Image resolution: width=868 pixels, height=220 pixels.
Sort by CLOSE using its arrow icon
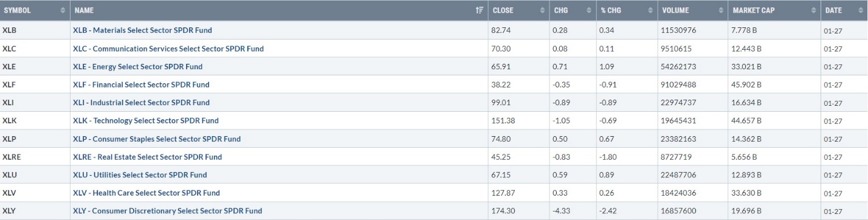click(542, 11)
